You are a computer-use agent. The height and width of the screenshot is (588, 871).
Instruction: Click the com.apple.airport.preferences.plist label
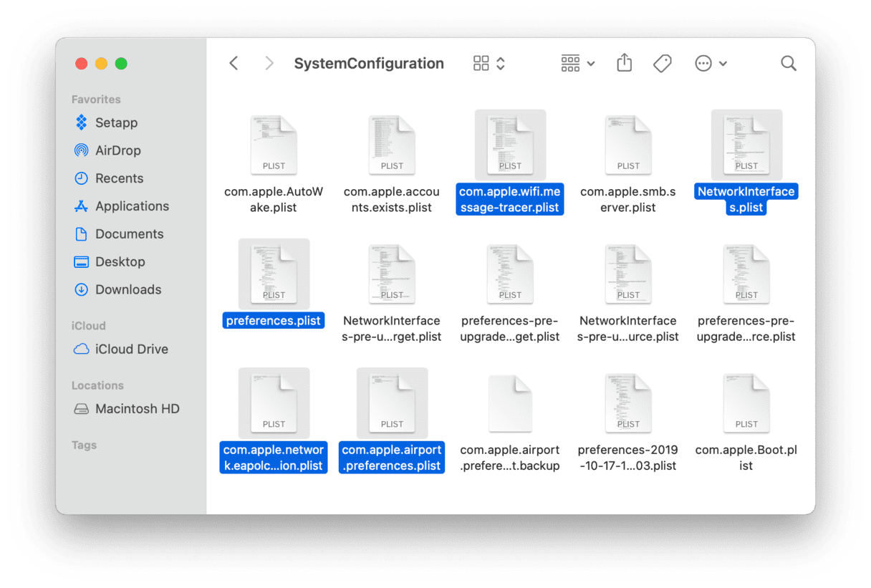(392, 458)
